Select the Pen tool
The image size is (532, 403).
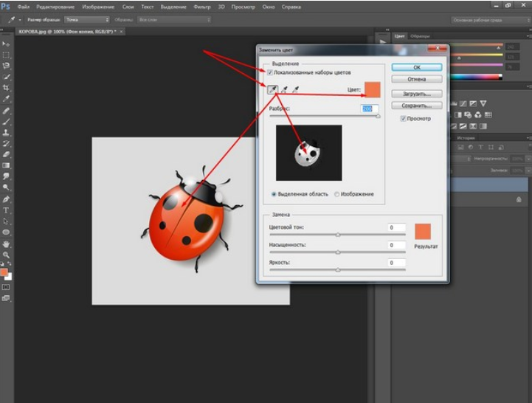6,199
